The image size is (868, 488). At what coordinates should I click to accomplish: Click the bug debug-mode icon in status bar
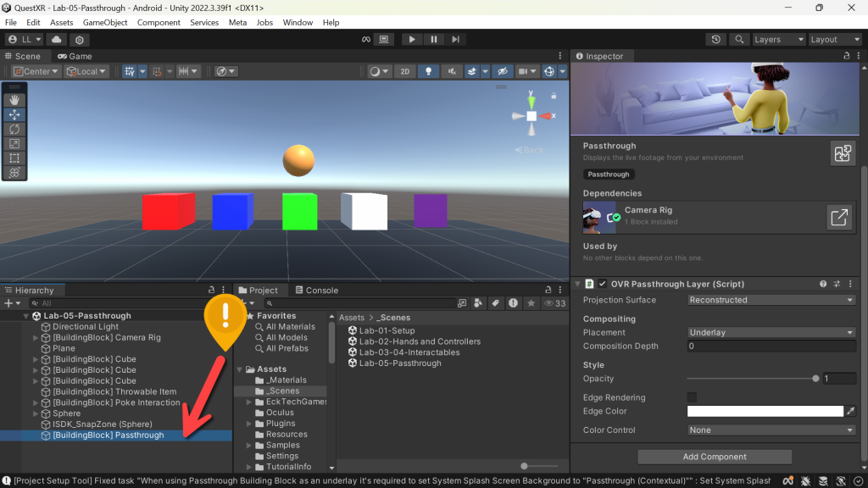coord(805,481)
